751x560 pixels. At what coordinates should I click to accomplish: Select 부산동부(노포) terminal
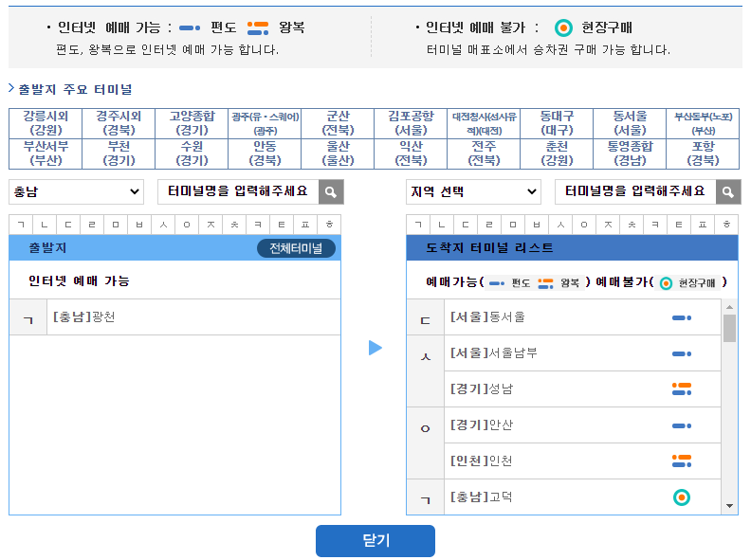pyautogui.click(x=703, y=123)
